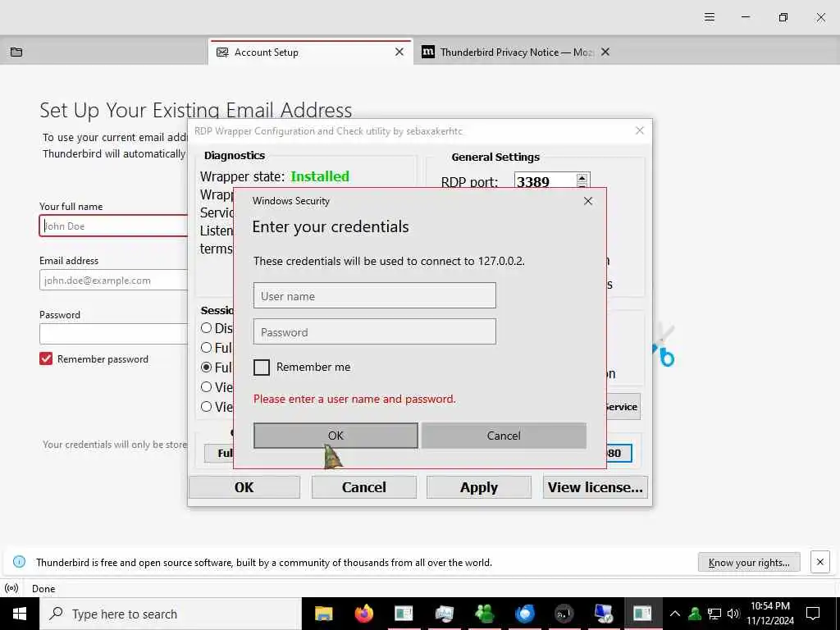840x630 pixels.
Task: Confirm credentials with Windows Security OK button
Action: click(x=336, y=435)
